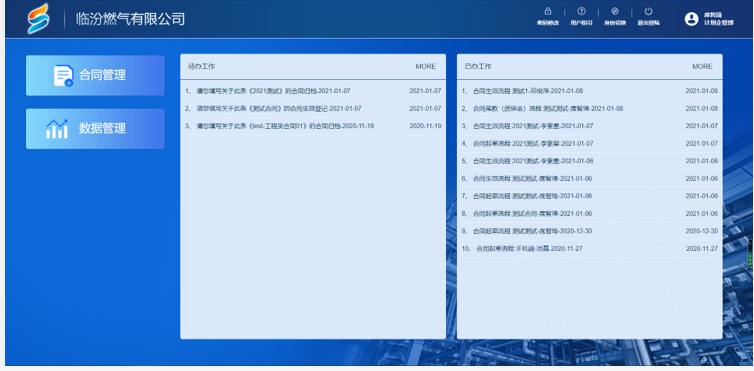754x371 pixels.
Task: Click the 计划企管部 department text by the avatar
Action: [x=719, y=23]
